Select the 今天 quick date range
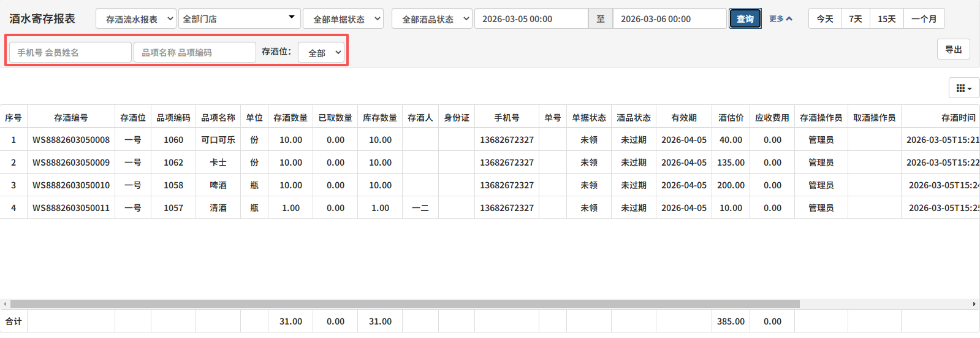The height and width of the screenshot is (338, 980). tap(824, 19)
